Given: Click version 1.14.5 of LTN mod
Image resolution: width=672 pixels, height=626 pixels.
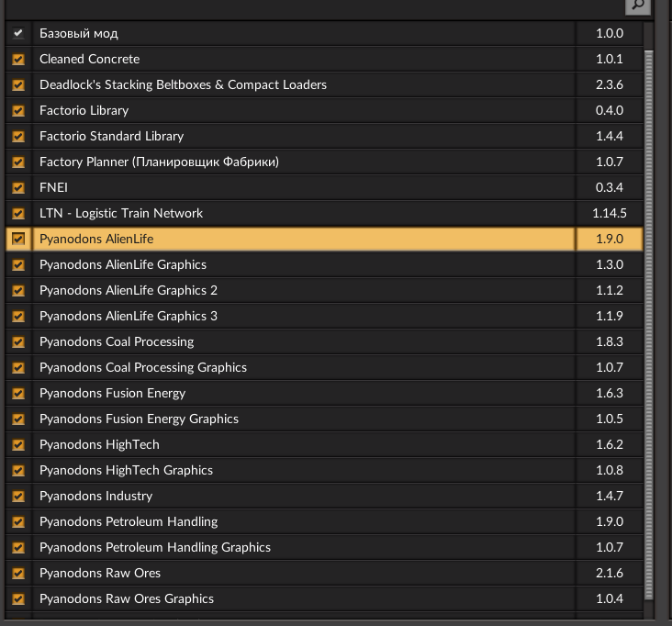Looking at the screenshot, I should pyautogui.click(x=609, y=213).
